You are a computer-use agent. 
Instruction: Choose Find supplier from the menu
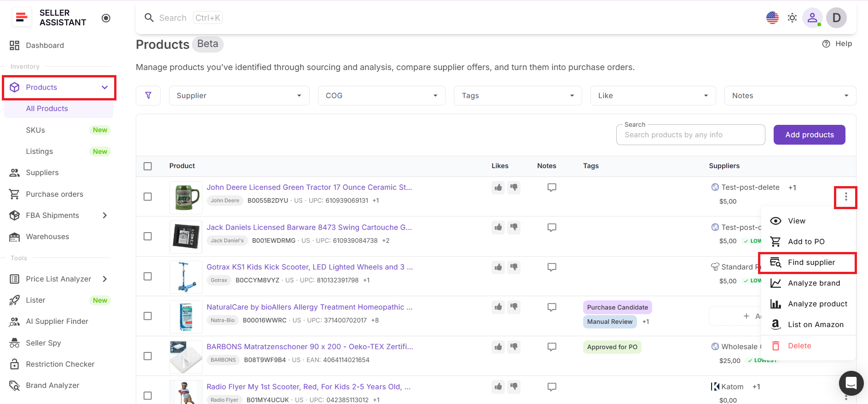[808, 263]
